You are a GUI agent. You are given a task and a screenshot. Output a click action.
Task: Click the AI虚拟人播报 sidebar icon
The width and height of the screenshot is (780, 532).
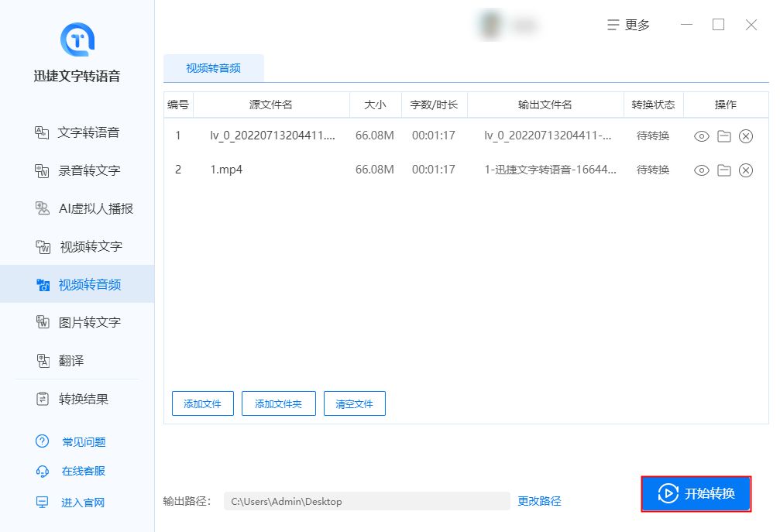(43, 208)
